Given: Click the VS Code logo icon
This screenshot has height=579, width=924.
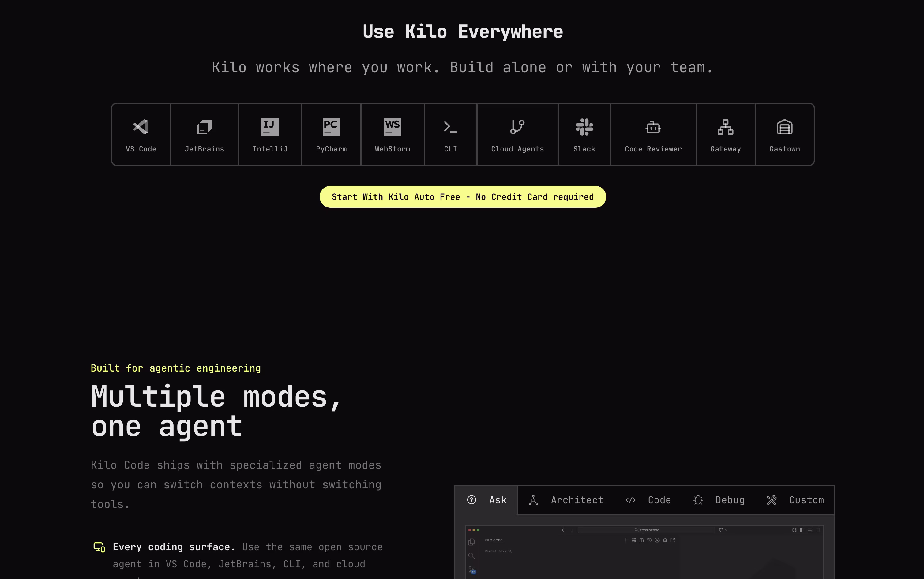Looking at the screenshot, I should coord(141,127).
